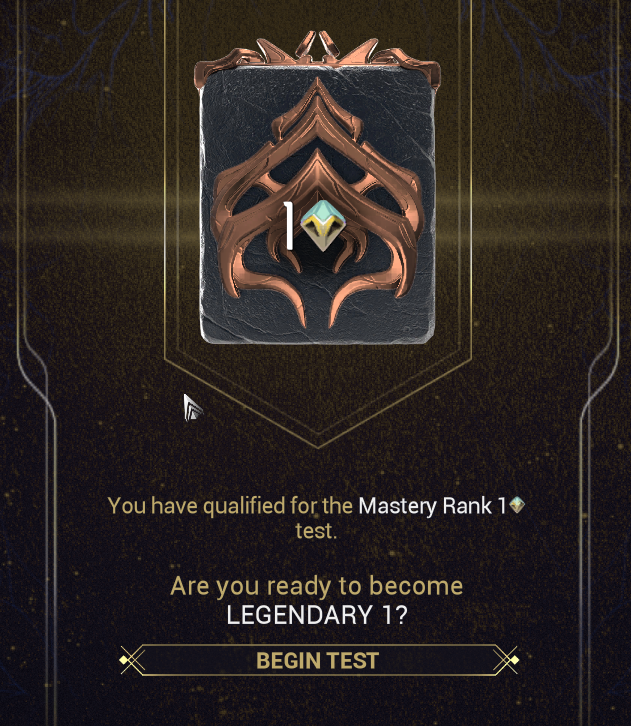Screen dimensions: 631x726
Task: Click the right diamond ornament of Begin Test
Action: [x=513, y=660]
